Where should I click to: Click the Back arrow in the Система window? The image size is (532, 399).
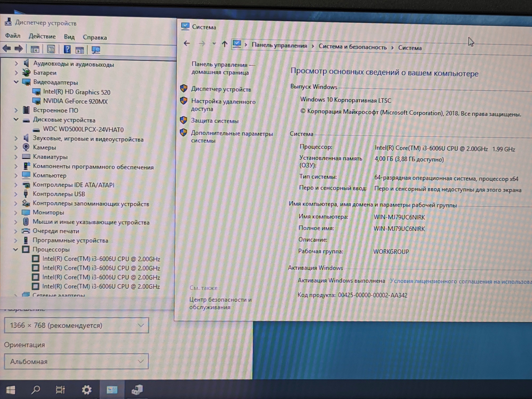click(187, 43)
